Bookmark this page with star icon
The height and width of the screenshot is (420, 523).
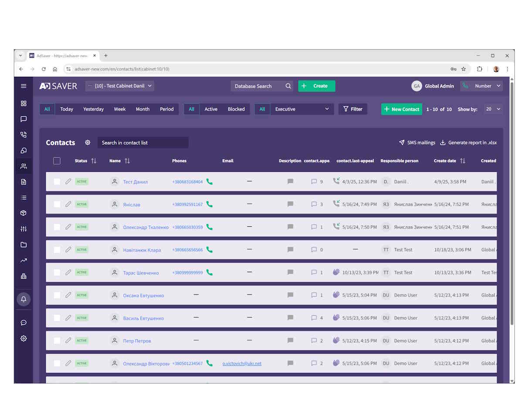click(463, 69)
